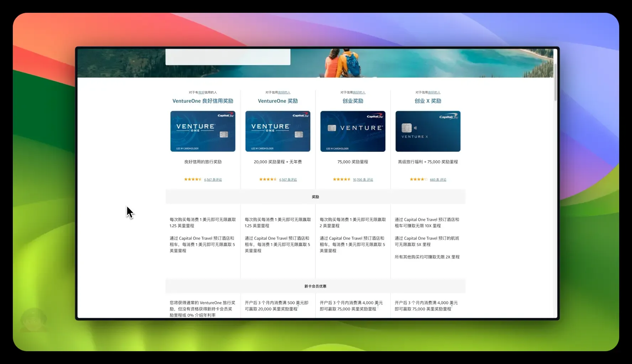
Task: Open the 创业 X 奖励 card title link
Action: (428, 101)
